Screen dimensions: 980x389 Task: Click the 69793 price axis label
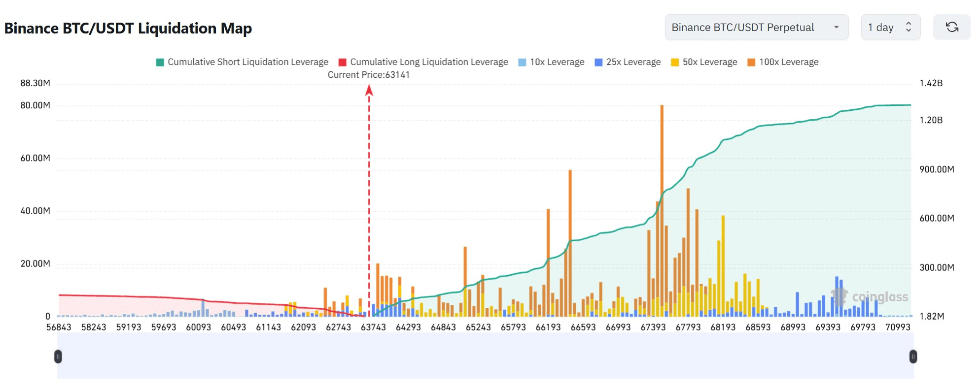[x=864, y=327]
